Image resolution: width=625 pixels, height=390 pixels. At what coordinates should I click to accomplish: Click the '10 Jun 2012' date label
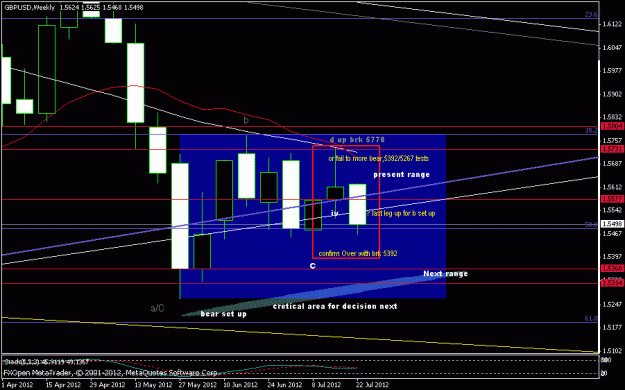(241, 385)
